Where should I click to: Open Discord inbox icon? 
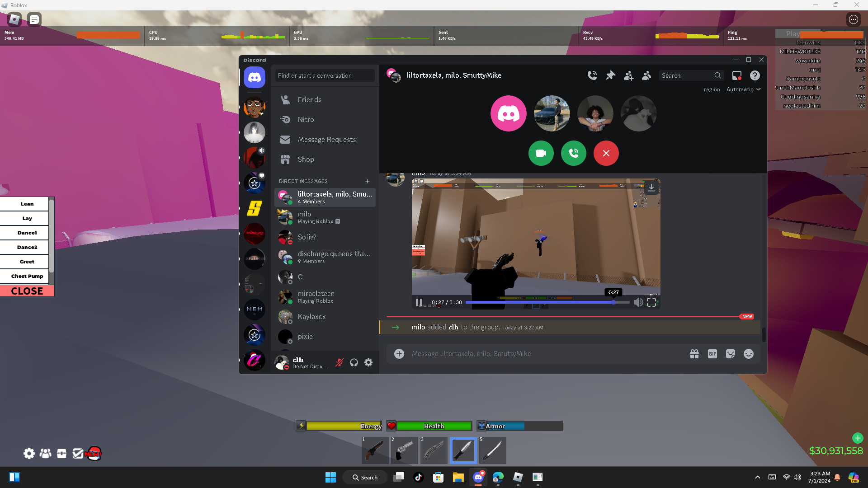[737, 75]
